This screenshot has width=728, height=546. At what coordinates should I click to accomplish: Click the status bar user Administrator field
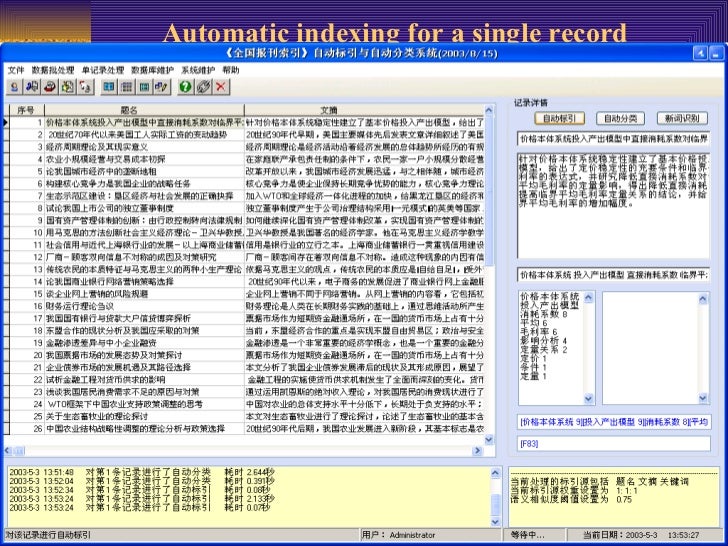click(x=431, y=535)
